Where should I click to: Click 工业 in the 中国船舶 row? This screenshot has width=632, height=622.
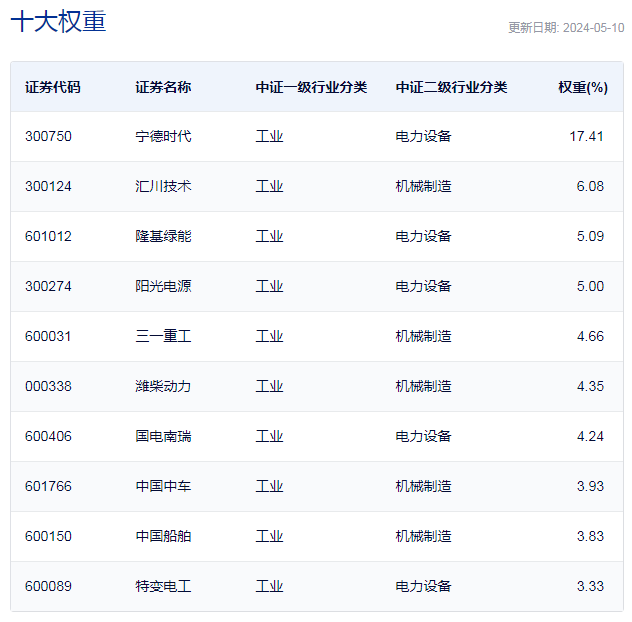click(x=269, y=536)
